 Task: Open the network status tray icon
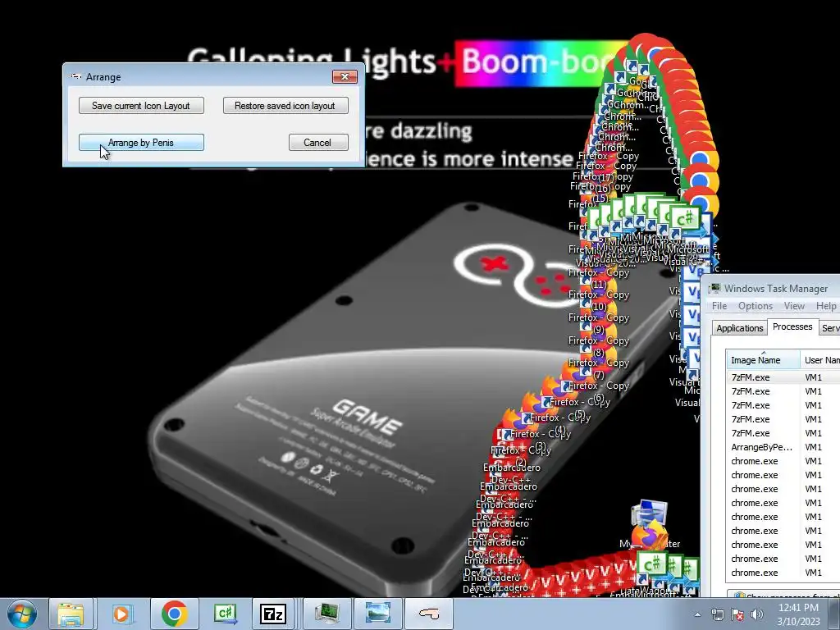pos(717,614)
